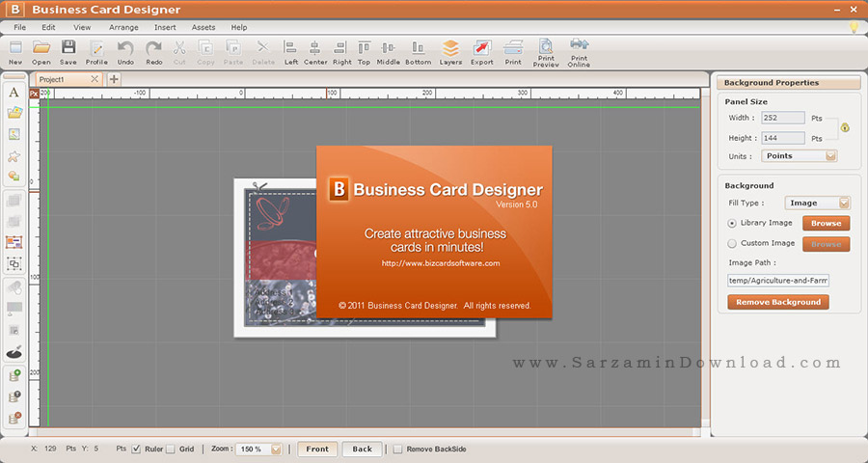The image size is (868, 463).
Task: Open the Zoom 150 % dropdown
Action: pos(258,449)
